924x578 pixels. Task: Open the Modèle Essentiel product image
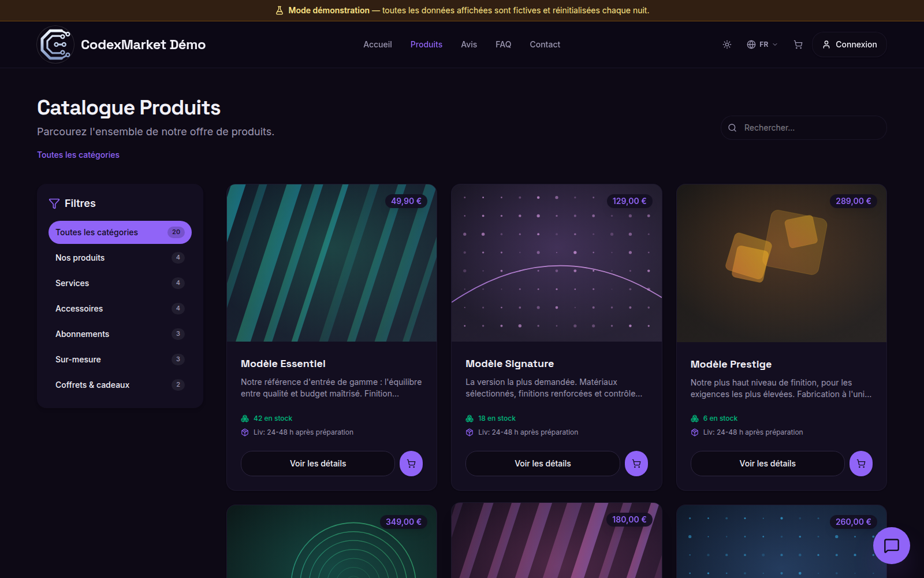pyautogui.click(x=332, y=263)
